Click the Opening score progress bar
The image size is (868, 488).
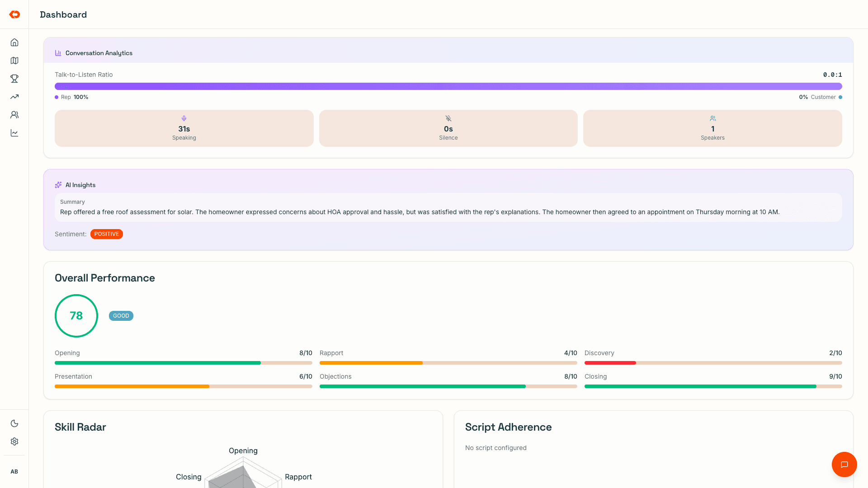click(184, 363)
